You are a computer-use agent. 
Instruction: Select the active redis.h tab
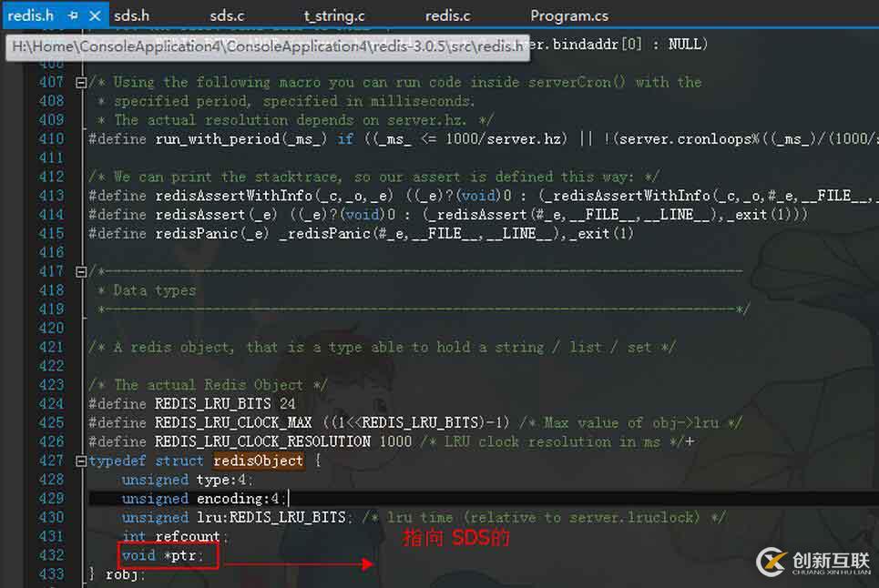click(x=31, y=15)
